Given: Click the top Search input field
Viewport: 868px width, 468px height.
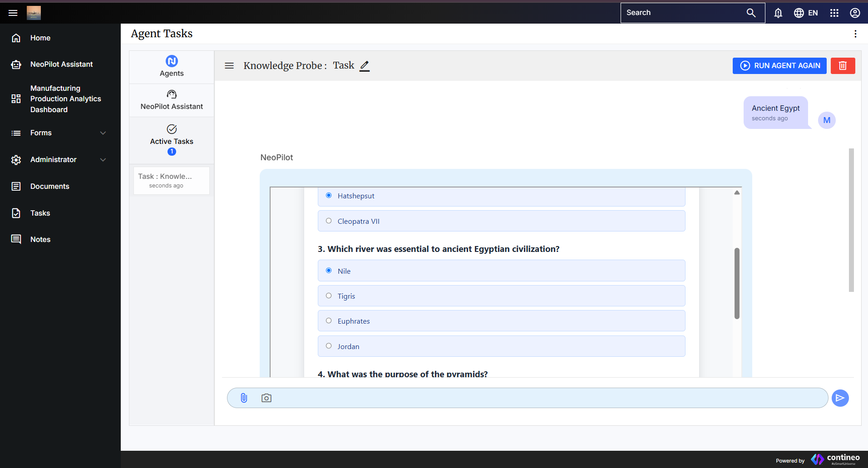Looking at the screenshot, I should pyautogui.click(x=683, y=13).
